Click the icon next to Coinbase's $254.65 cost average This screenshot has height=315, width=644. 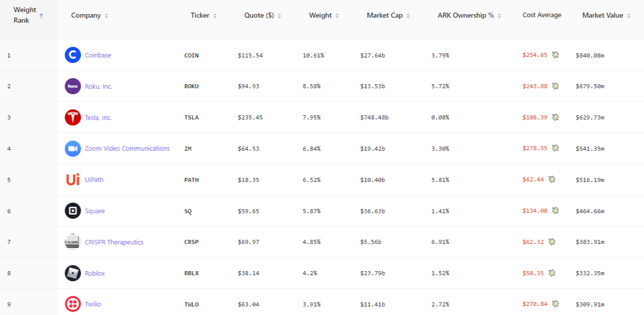[555, 55]
